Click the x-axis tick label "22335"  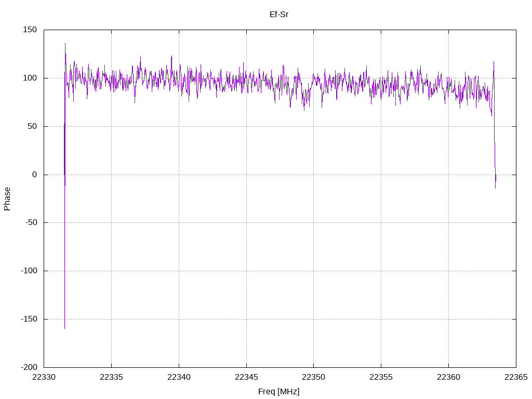pyautogui.click(x=111, y=377)
